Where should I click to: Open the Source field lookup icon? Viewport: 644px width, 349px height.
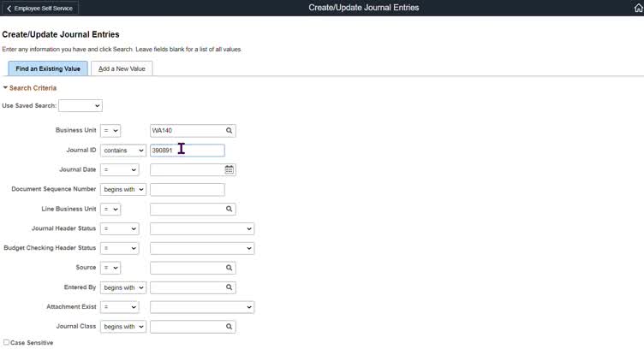pyautogui.click(x=230, y=268)
